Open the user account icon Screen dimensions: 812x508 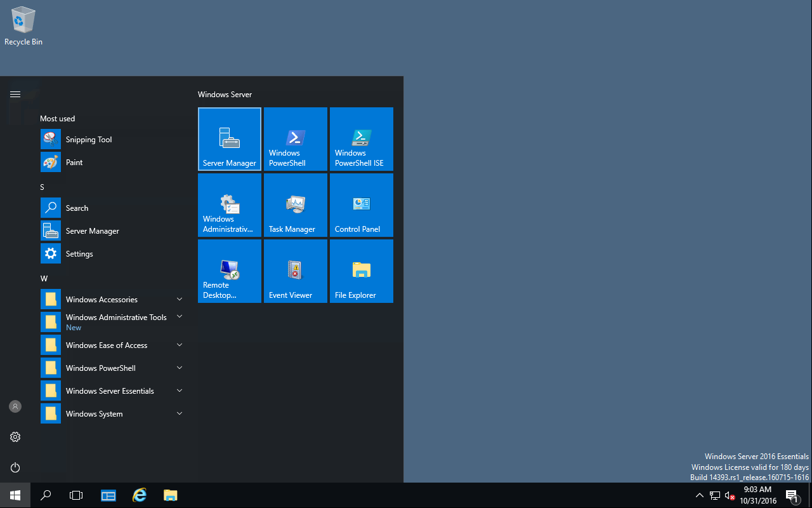(15, 406)
